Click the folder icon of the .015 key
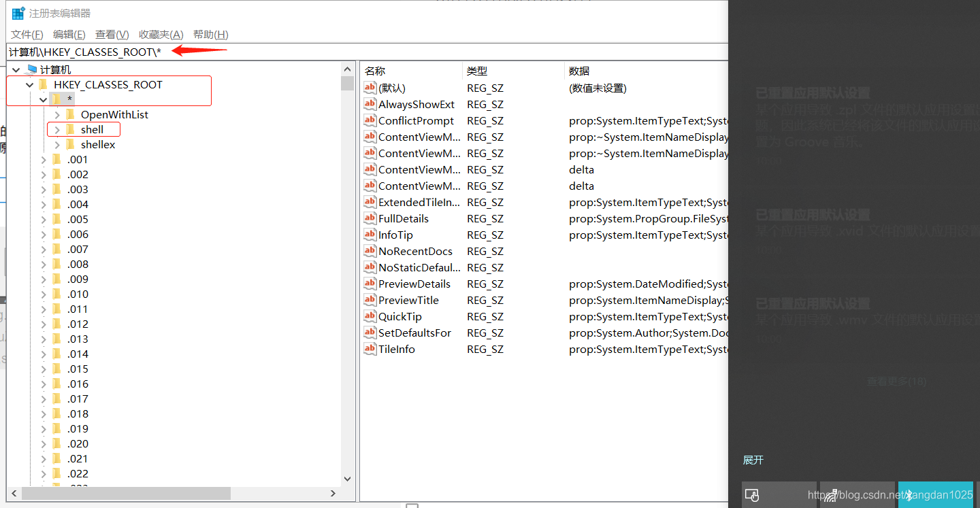The image size is (980, 508). coord(57,369)
